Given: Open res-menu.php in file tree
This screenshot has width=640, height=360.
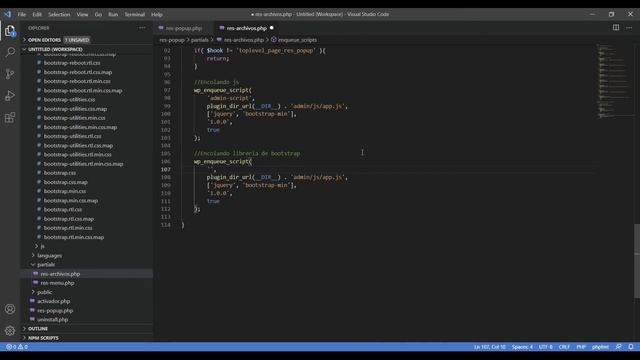Looking at the screenshot, I should [58, 283].
